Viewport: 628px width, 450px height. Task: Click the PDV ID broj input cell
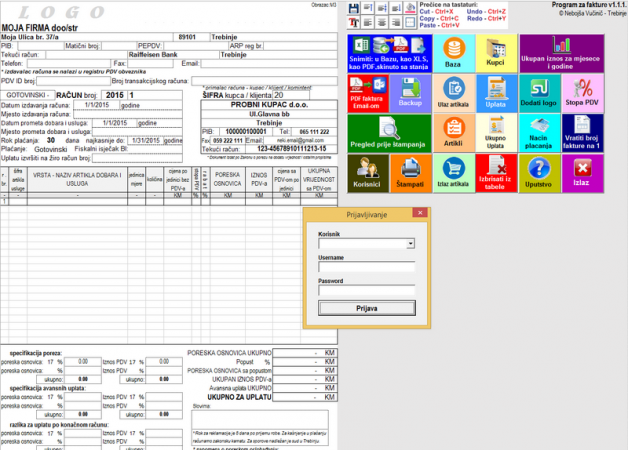[x=73, y=81]
